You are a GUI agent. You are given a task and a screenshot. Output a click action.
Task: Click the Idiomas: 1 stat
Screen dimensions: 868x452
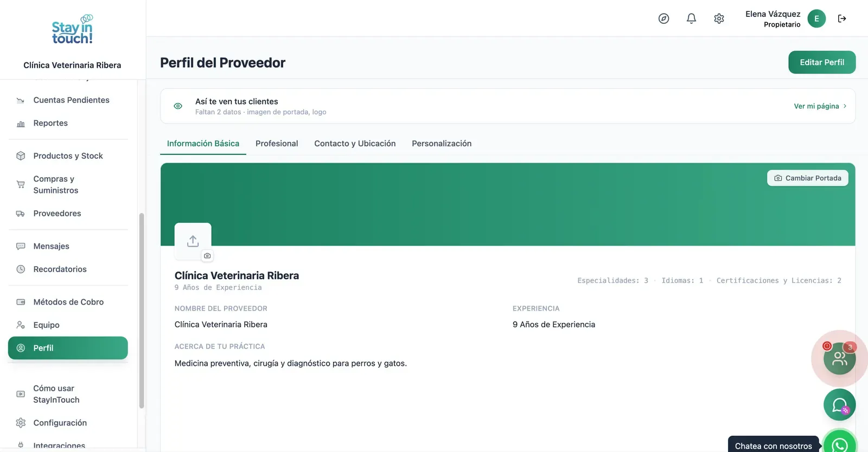coord(682,281)
